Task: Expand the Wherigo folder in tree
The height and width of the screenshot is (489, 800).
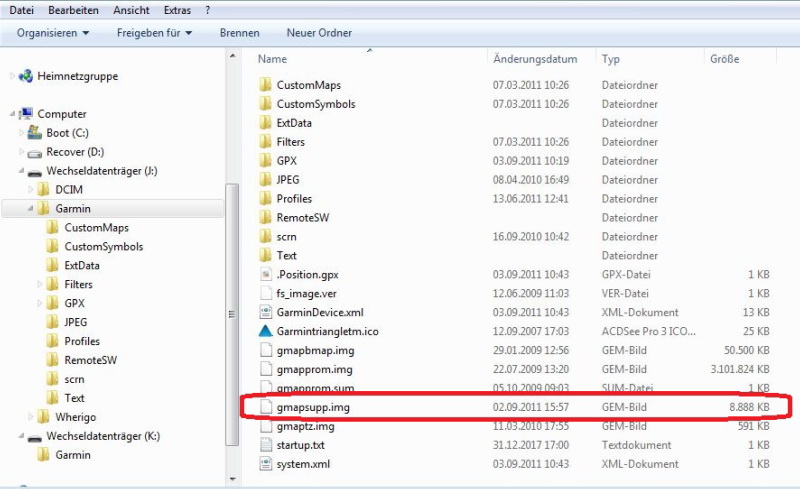Action: [31, 417]
